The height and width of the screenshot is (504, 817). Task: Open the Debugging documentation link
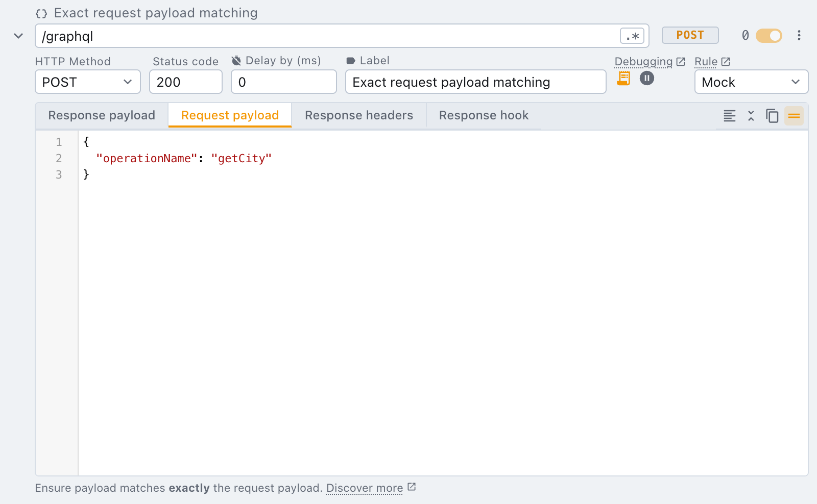point(650,62)
